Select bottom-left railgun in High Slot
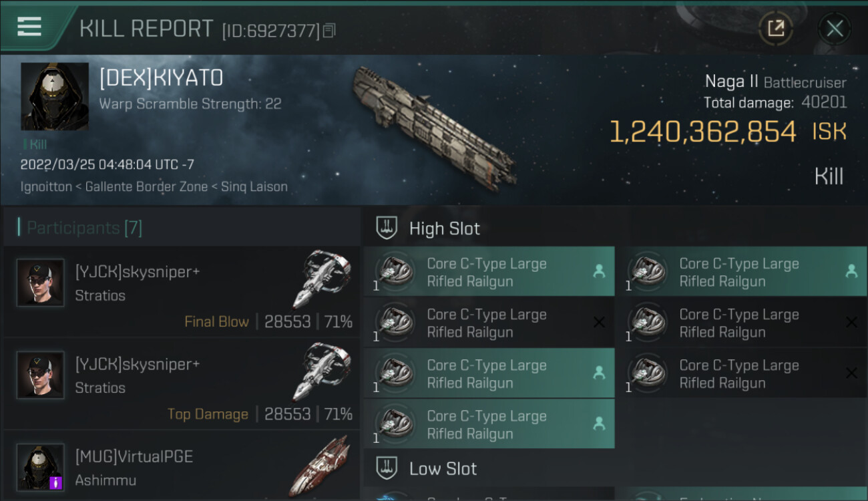 click(487, 424)
